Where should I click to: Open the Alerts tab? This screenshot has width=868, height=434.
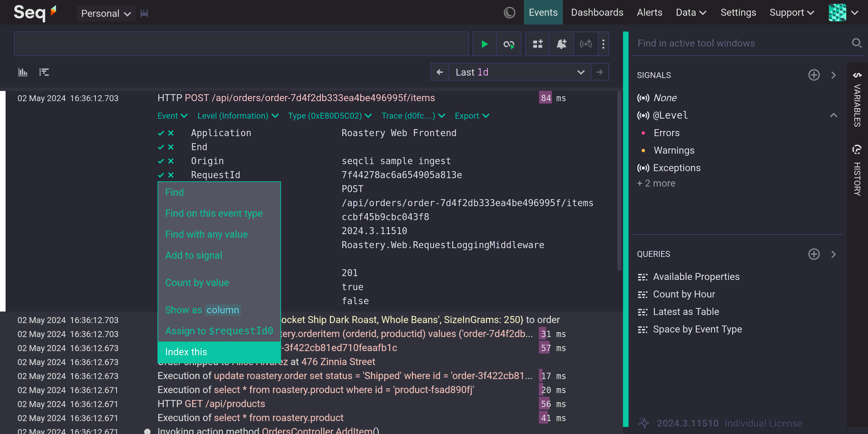point(650,13)
